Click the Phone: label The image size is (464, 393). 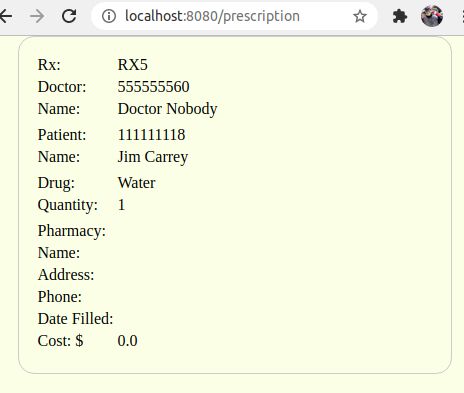point(60,297)
